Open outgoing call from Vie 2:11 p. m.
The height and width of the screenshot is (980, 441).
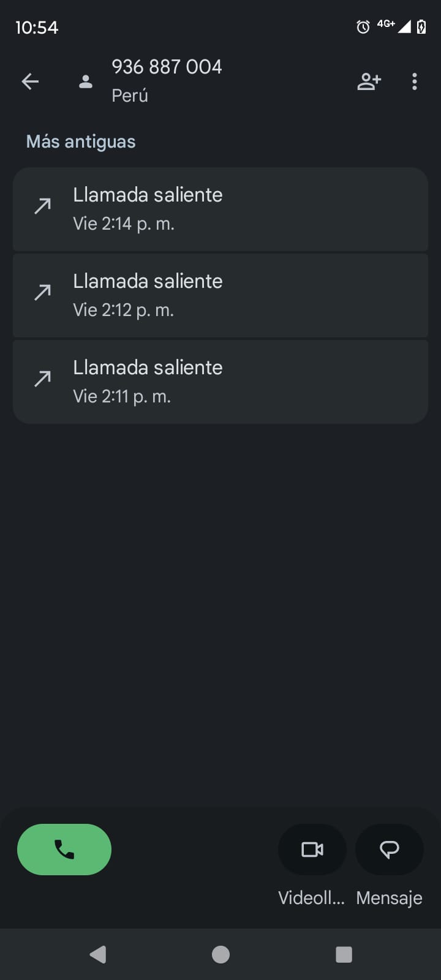point(221,382)
